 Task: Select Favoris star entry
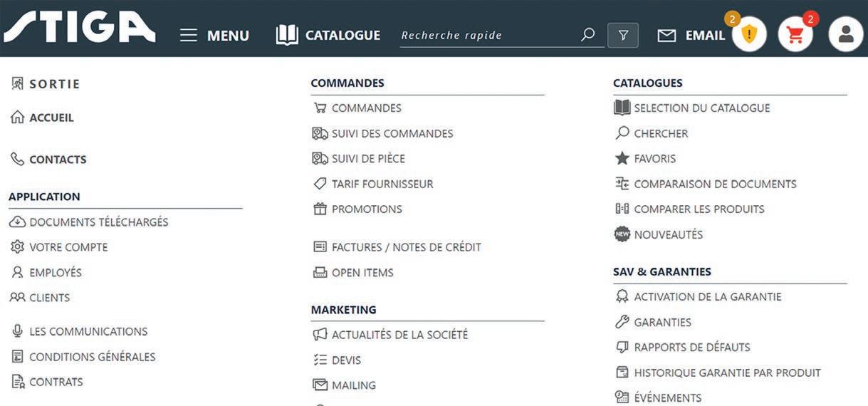pos(654,159)
